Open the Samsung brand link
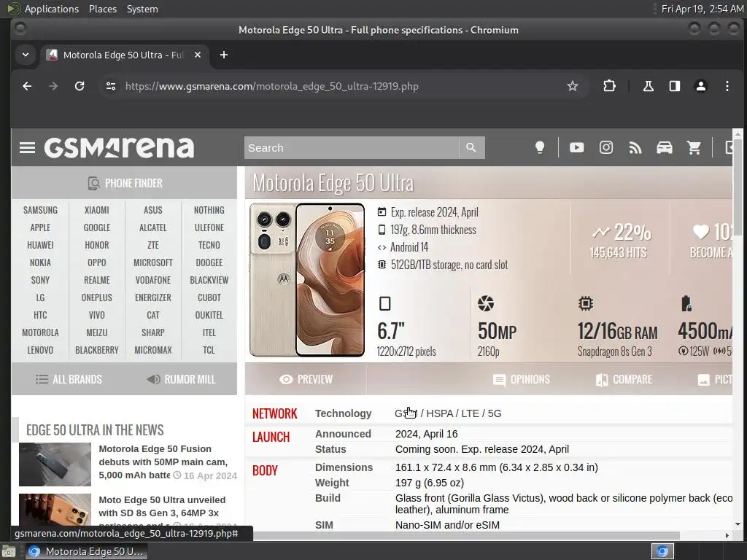This screenshot has width=747, height=560. click(x=41, y=210)
